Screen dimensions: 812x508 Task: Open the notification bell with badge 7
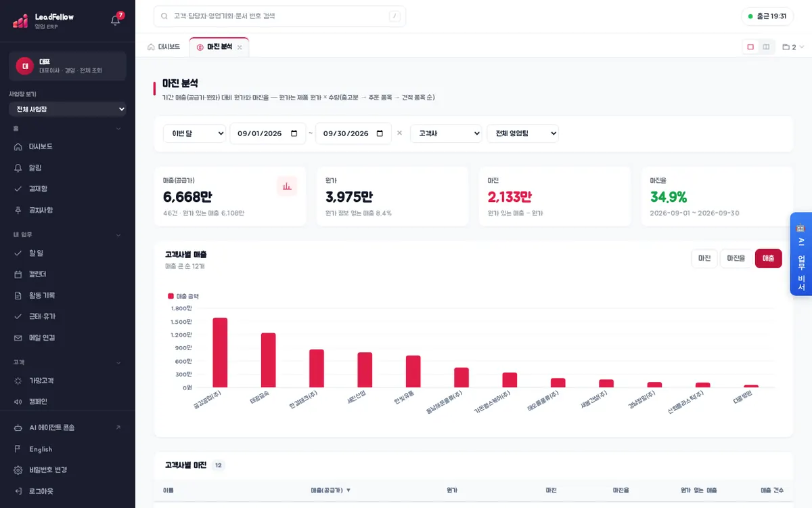coord(116,20)
